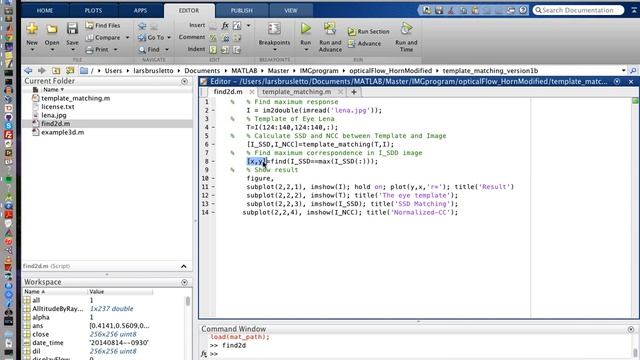This screenshot has width=640, height=360.
Task: Click the Find button in Navigate group
Action: click(149, 50)
